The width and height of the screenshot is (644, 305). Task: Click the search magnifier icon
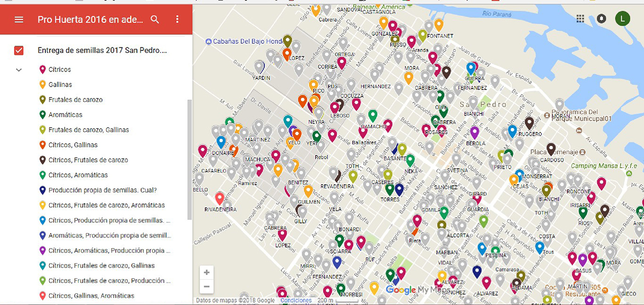(155, 20)
